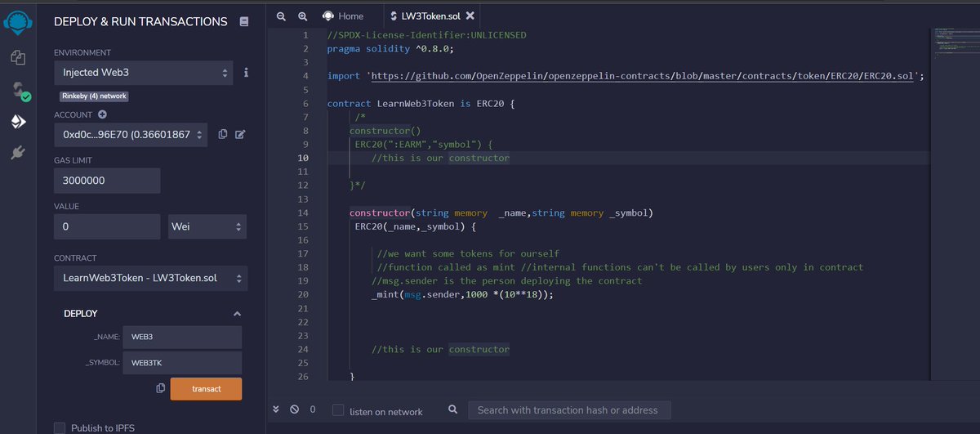Click line number 14 in gutter

pyautogui.click(x=303, y=213)
